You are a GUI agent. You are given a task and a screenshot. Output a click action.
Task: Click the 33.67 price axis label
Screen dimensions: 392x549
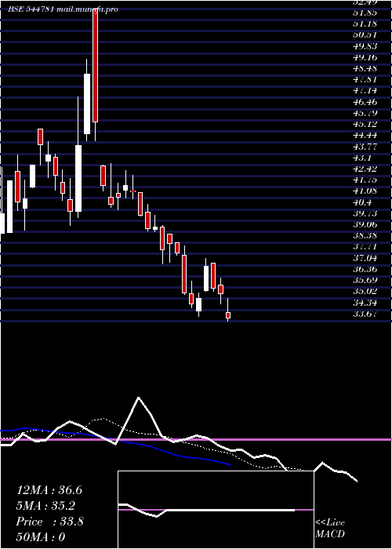(365, 314)
